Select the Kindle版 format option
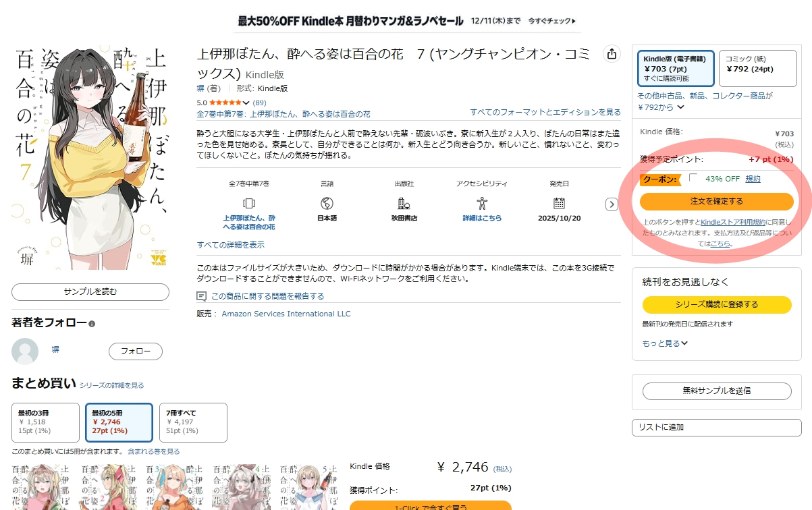 point(675,68)
